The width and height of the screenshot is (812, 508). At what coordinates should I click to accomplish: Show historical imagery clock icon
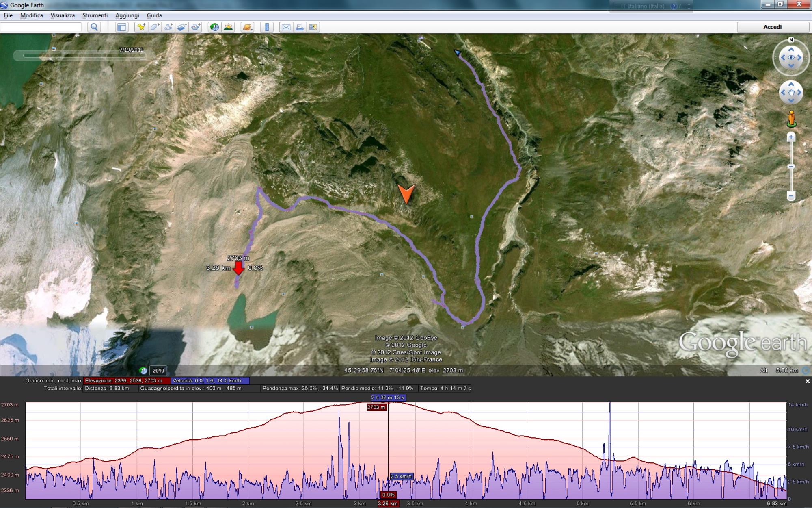pyautogui.click(x=214, y=27)
